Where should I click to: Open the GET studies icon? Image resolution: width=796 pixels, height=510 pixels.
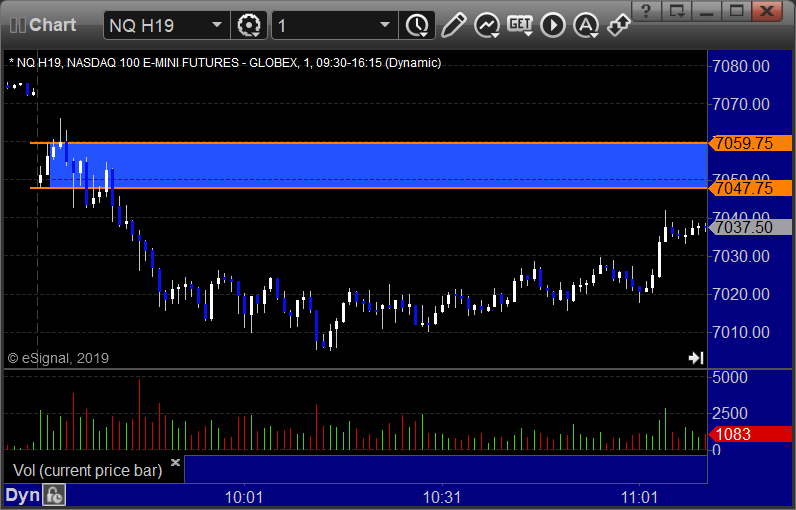coord(520,24)
